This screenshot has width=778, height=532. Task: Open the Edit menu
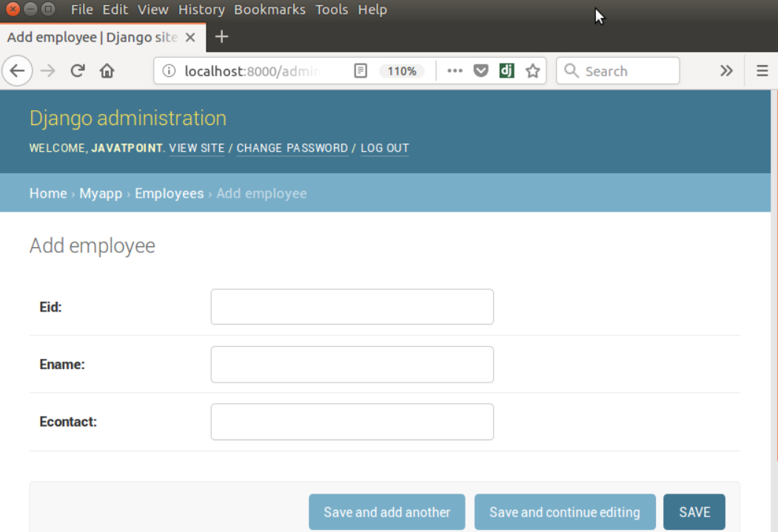click(115, 10)
